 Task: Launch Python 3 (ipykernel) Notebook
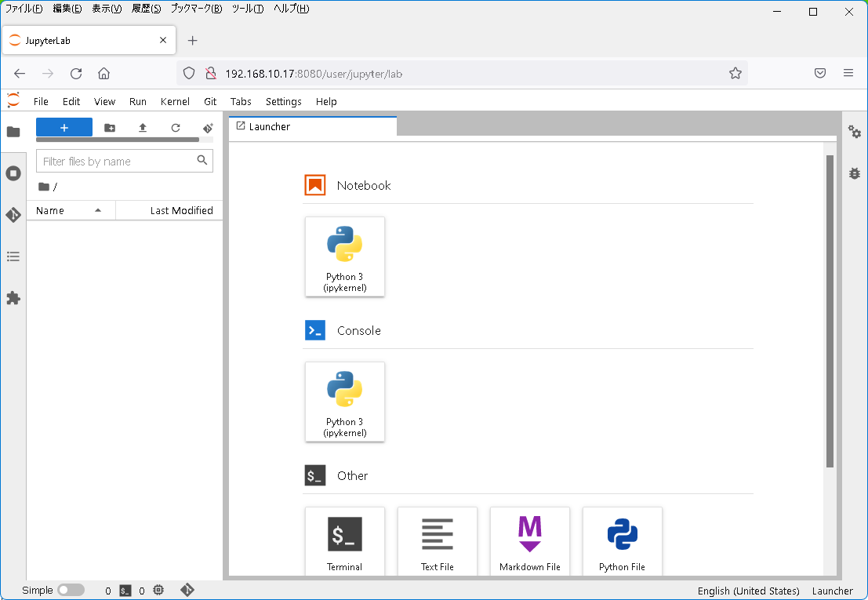(x=345, y=256)
